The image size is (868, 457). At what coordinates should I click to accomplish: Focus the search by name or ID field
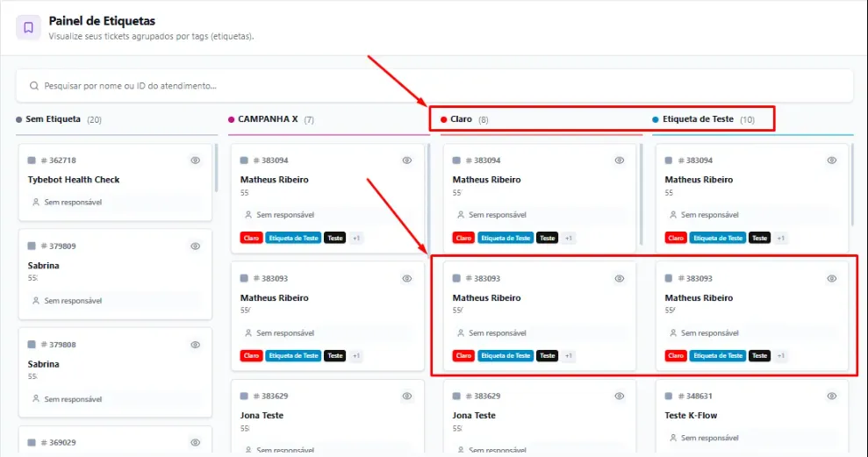[434, 86]
